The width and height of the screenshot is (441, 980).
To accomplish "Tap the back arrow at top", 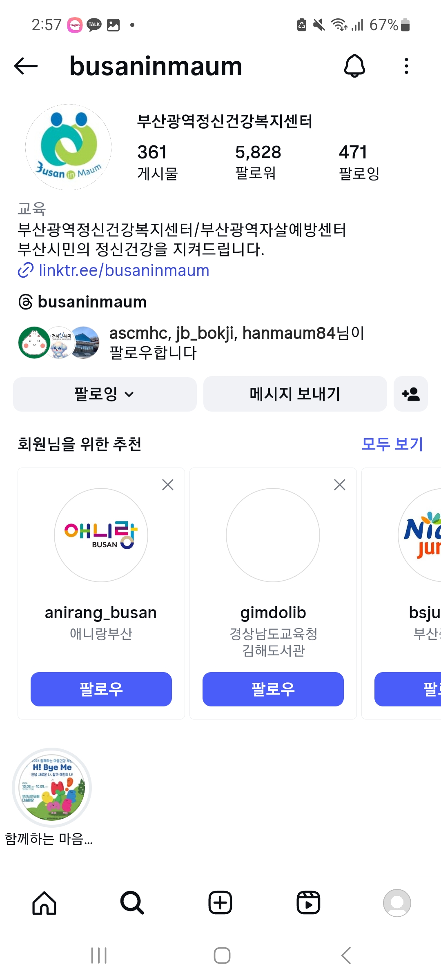I will [26, 66].
